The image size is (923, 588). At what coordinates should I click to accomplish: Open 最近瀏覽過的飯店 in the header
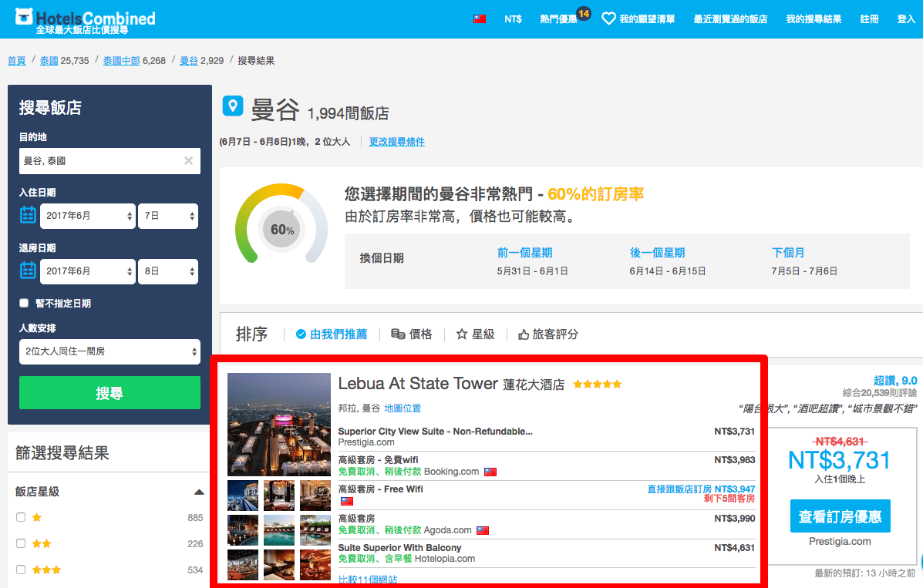730,19
